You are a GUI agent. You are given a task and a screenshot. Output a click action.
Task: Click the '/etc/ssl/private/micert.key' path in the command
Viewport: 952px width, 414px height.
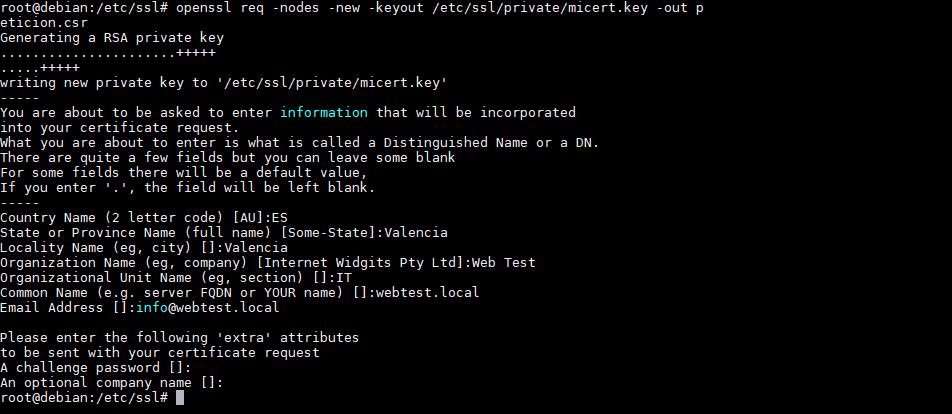539,8
